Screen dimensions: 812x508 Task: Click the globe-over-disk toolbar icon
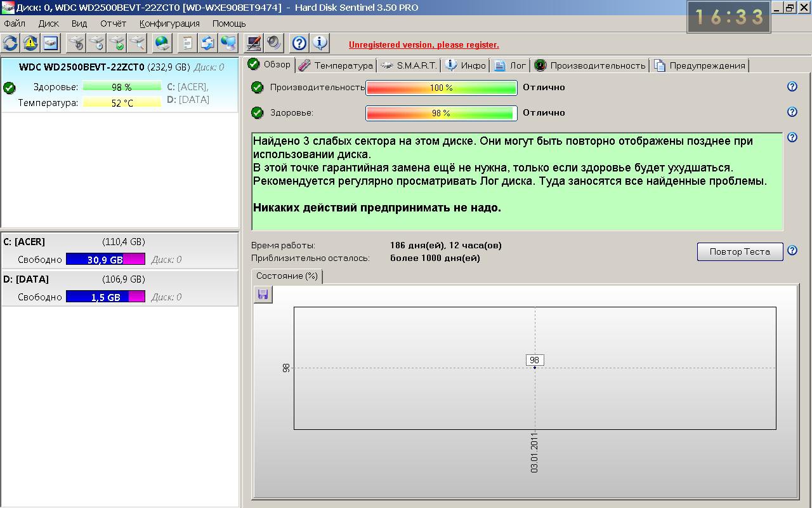point(162,43)
